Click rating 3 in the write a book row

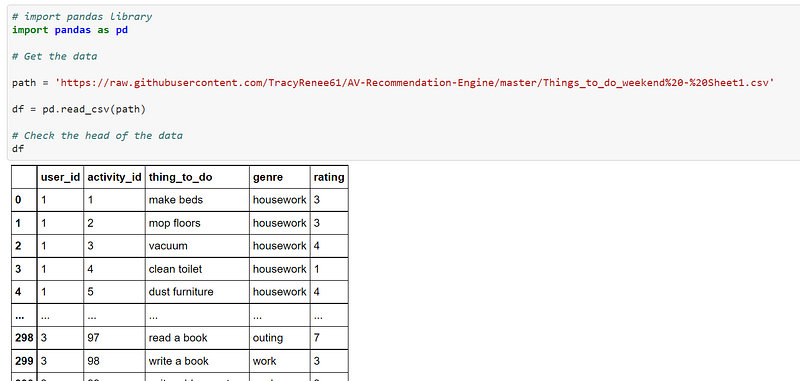point(329,361)
